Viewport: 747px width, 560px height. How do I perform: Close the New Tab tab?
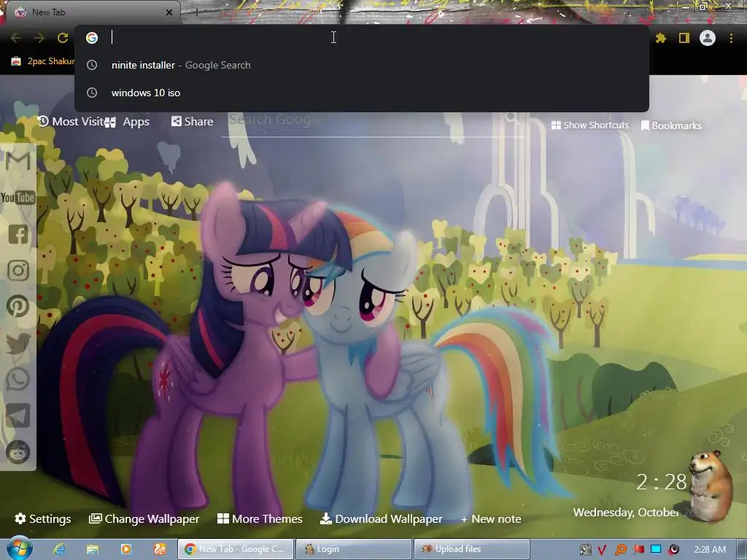pyautogui.click(x=169, y=12)
